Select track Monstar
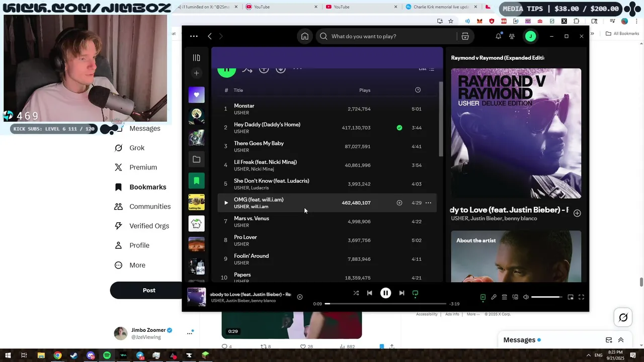644x362 pixels. [x=327, y=109]
